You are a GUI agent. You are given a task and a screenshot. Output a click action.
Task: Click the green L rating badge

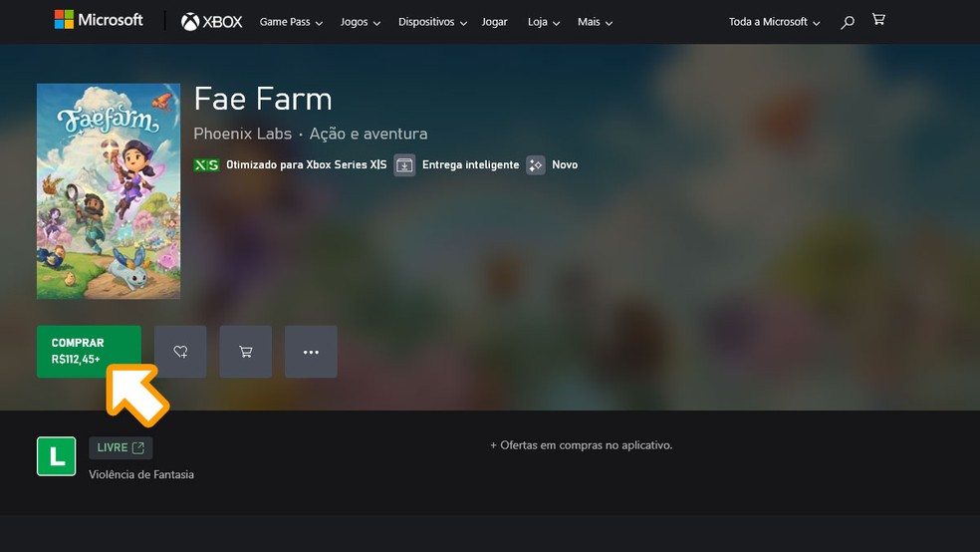(56, 456)
